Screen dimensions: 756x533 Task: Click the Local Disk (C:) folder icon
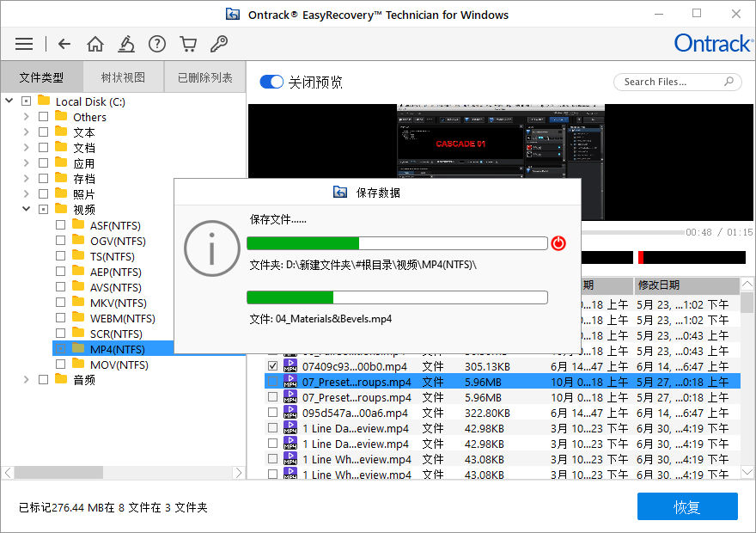point(44,101)
